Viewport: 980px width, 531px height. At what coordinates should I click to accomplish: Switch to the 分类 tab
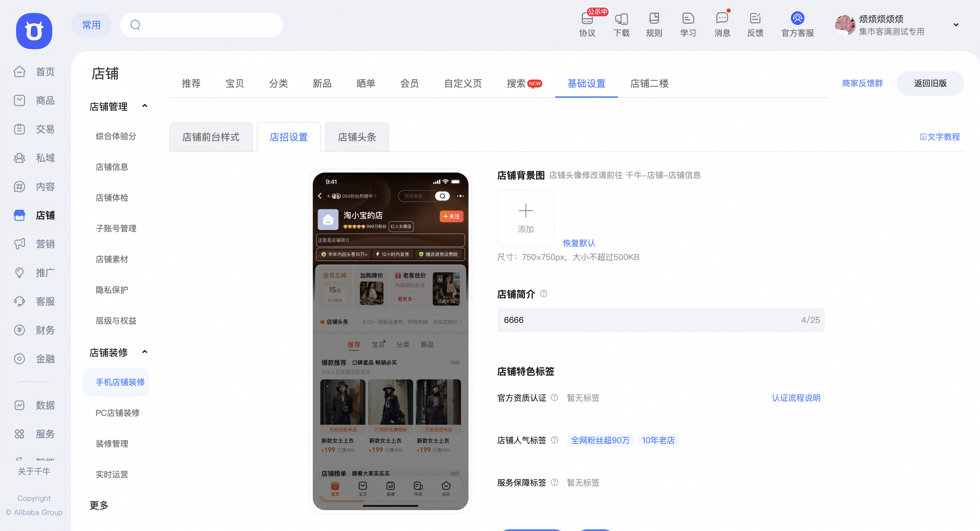pos(279,83)
